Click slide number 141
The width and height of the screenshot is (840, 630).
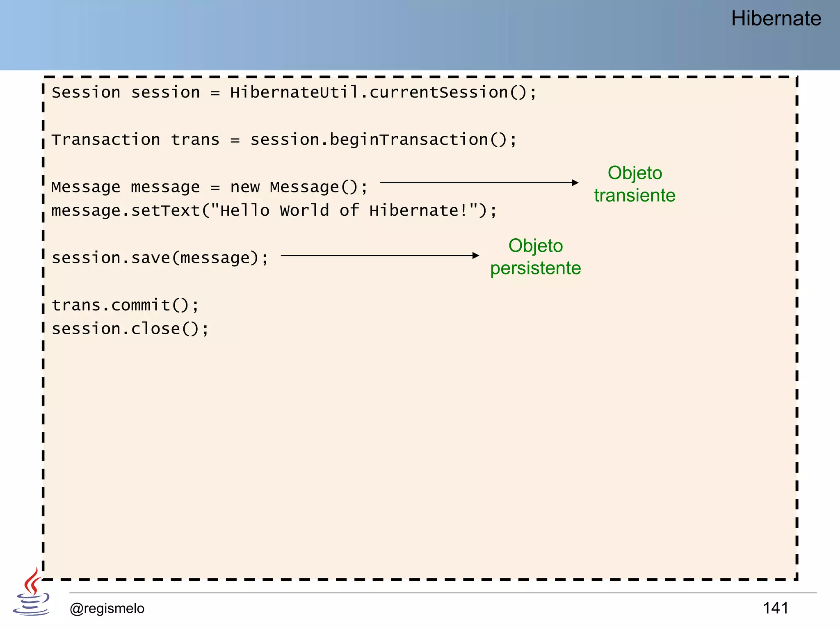pyautogui.click(x=776, y=608)
